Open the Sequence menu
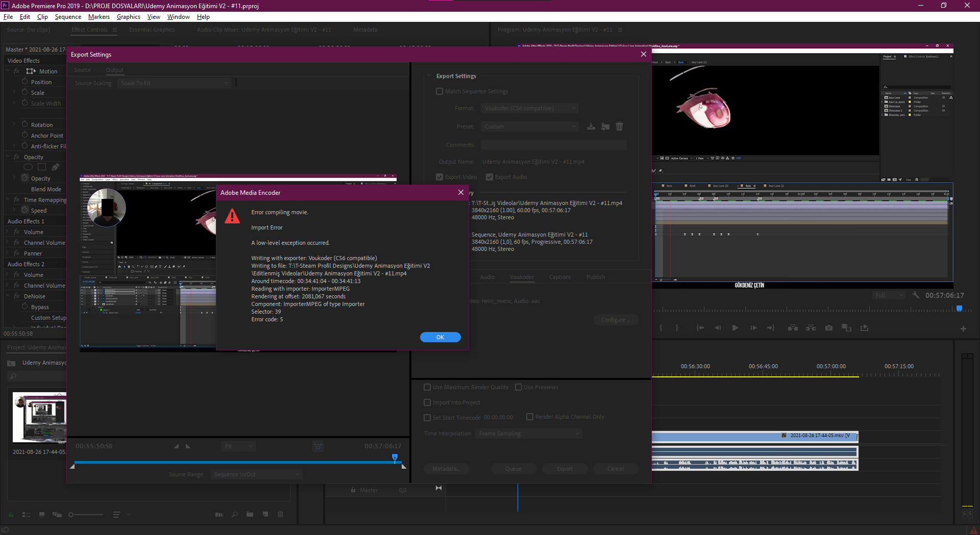 click(68, 17)
